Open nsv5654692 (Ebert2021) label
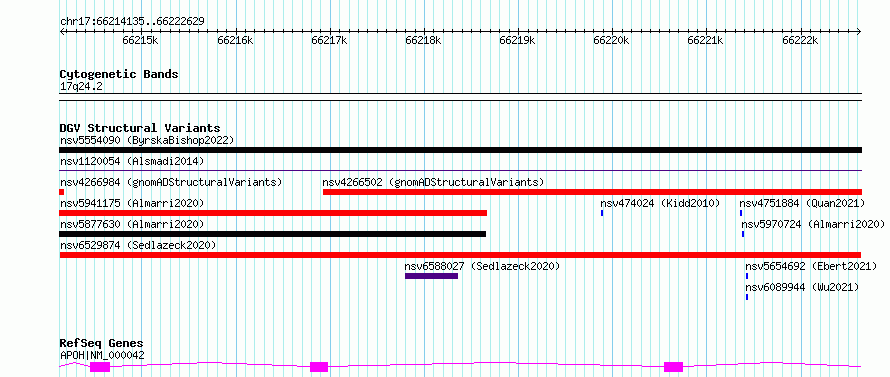 (x=812, y=266)
